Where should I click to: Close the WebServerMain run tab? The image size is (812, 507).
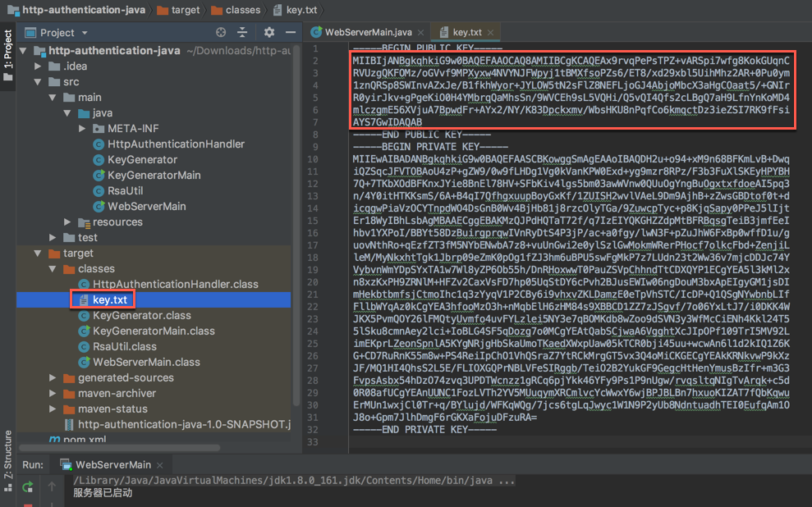(161, 464)
